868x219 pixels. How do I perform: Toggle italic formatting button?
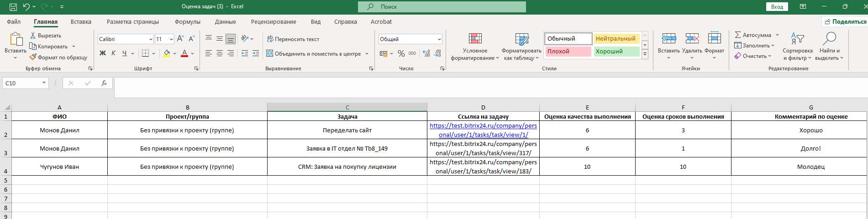[x=114, y=53]
